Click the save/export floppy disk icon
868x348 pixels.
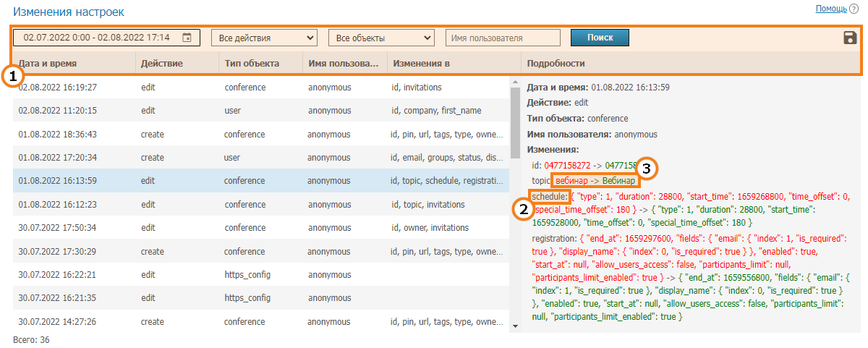pyautogui.click(x=850, y=38)
